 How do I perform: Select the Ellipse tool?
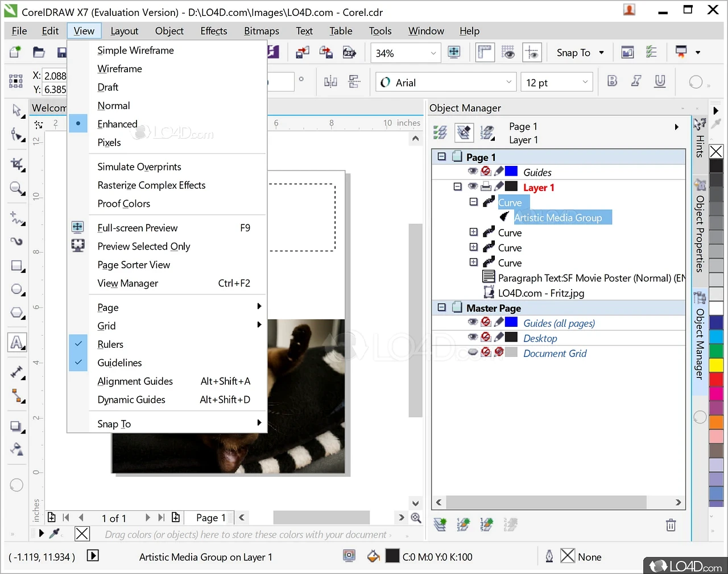[x=17, y=290]
